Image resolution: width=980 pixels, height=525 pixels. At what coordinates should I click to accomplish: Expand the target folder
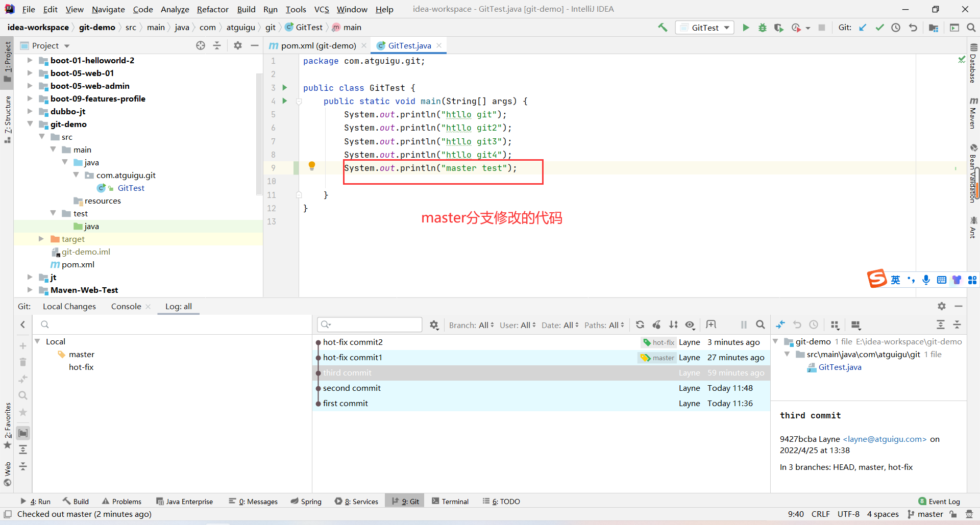[41, 239]
